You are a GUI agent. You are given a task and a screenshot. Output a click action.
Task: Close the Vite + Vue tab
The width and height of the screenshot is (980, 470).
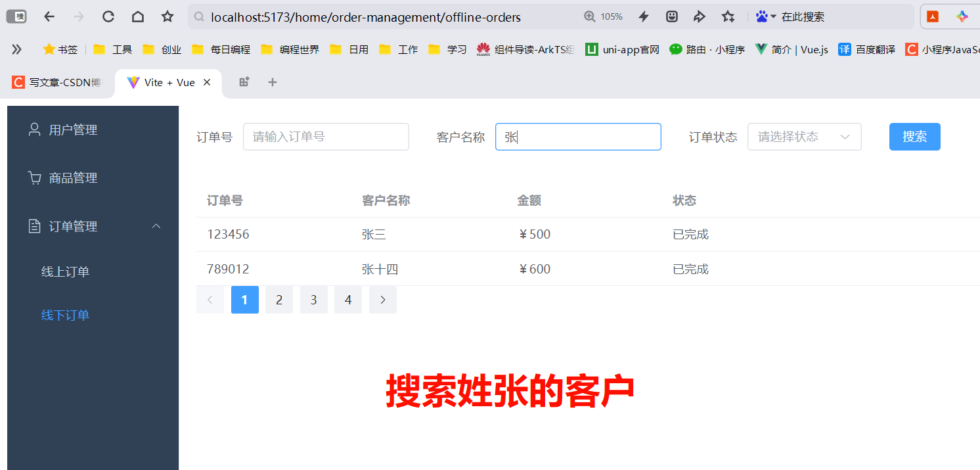[x=207, y=82]
